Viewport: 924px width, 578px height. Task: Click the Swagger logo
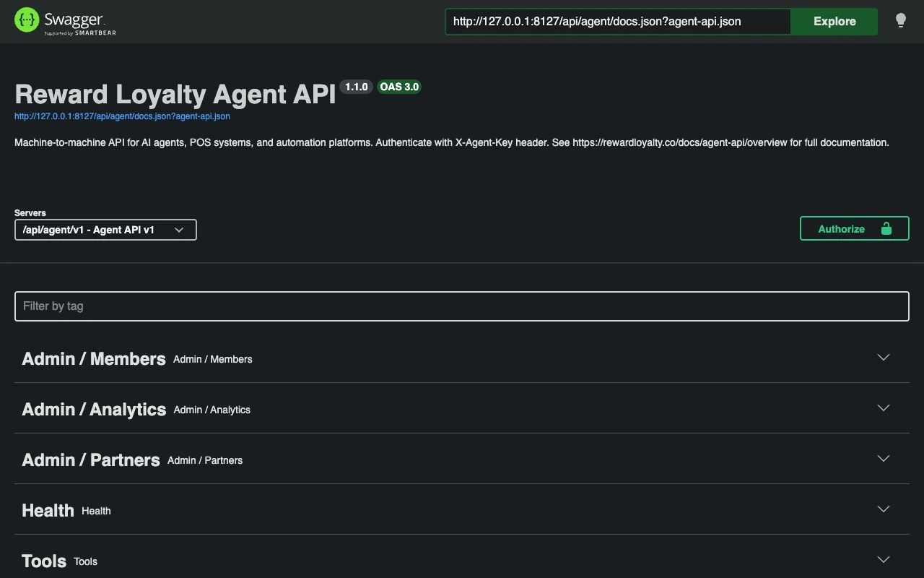coord(65,22)
